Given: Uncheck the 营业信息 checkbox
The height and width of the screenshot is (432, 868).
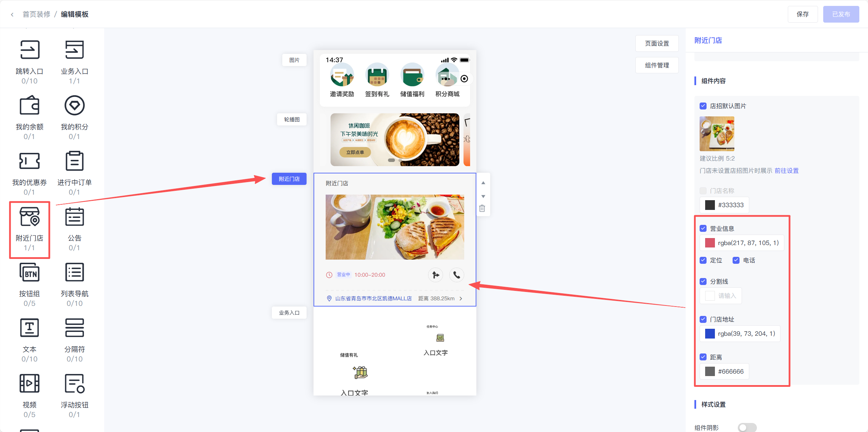Looking at the screenshot, I should point(703,228).
